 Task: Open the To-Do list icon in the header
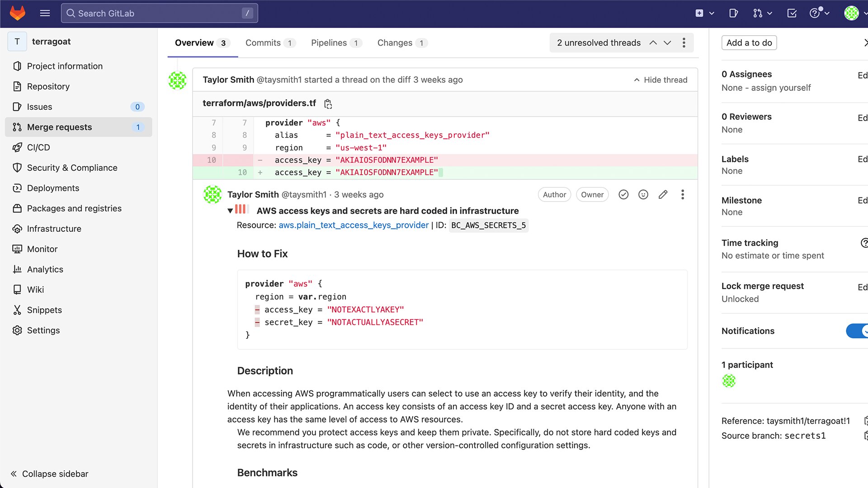pos(792,13)
